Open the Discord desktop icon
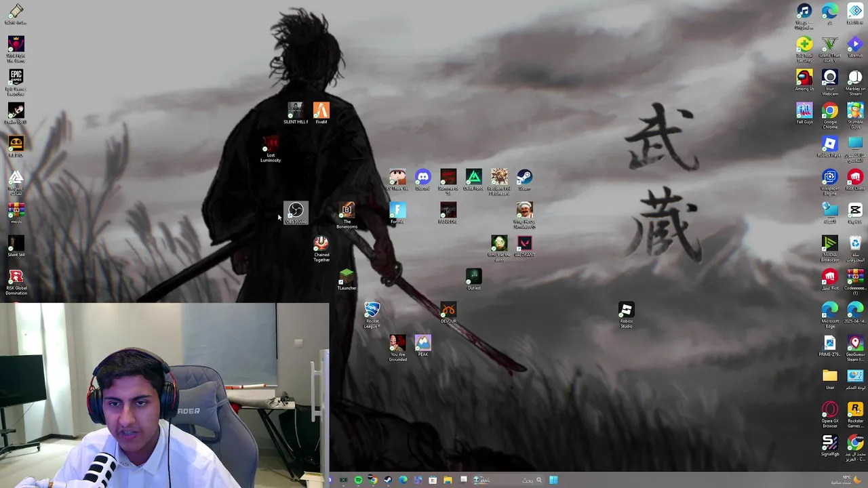This screenshot has height=488, width=868. click(x=422, y=180)
